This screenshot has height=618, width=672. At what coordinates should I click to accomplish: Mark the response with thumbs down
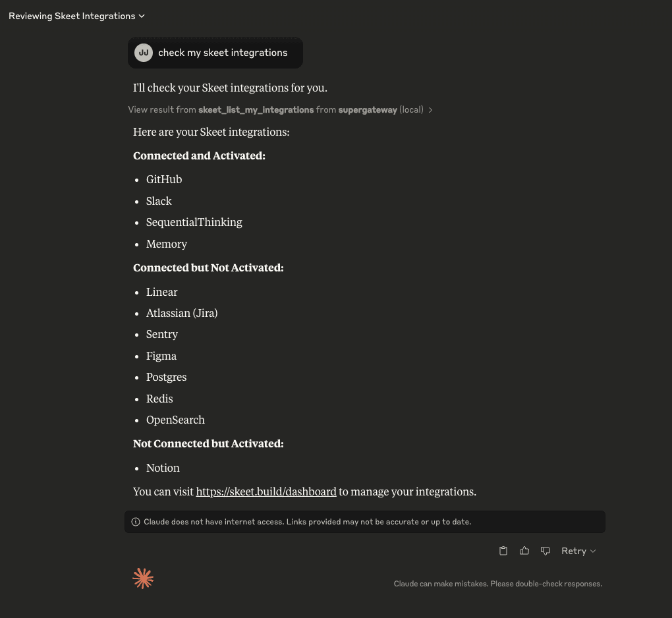tap(546, 551)
